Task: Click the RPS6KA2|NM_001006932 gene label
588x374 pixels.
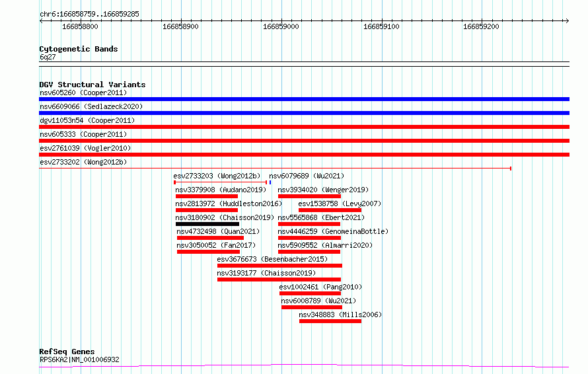Action: (79, 359)
